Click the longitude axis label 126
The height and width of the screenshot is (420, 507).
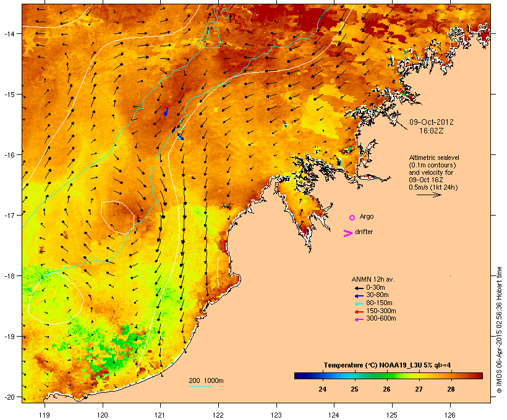pyautogui.click(x=450, y=415)
